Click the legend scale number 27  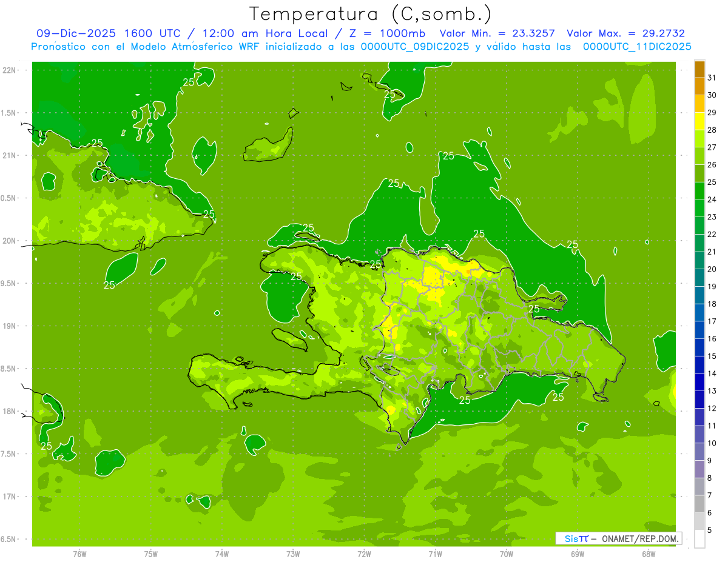point(712,147)
